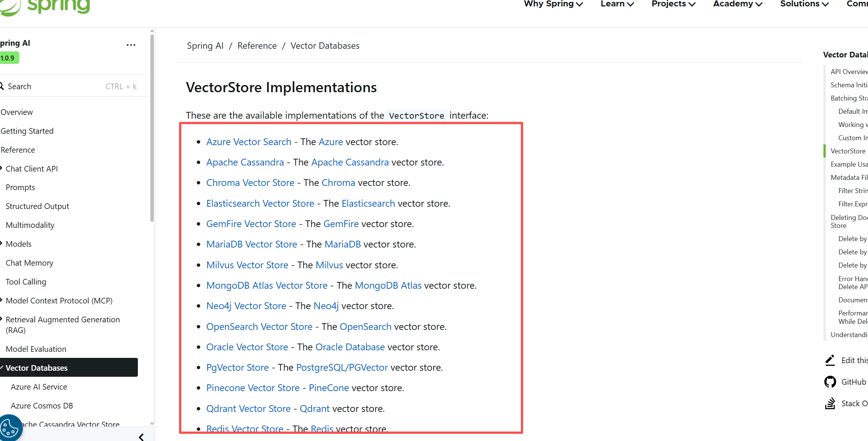The image size is (868, 441).
Task: Open the MariaDB Vector Store link
Action: (x=252, y=244)
